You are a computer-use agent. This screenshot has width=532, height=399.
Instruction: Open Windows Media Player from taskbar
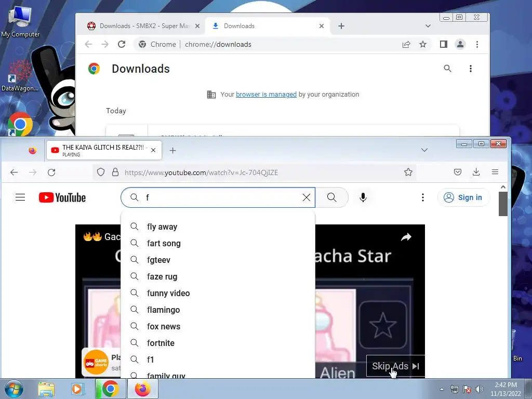(x=77, y=389)
